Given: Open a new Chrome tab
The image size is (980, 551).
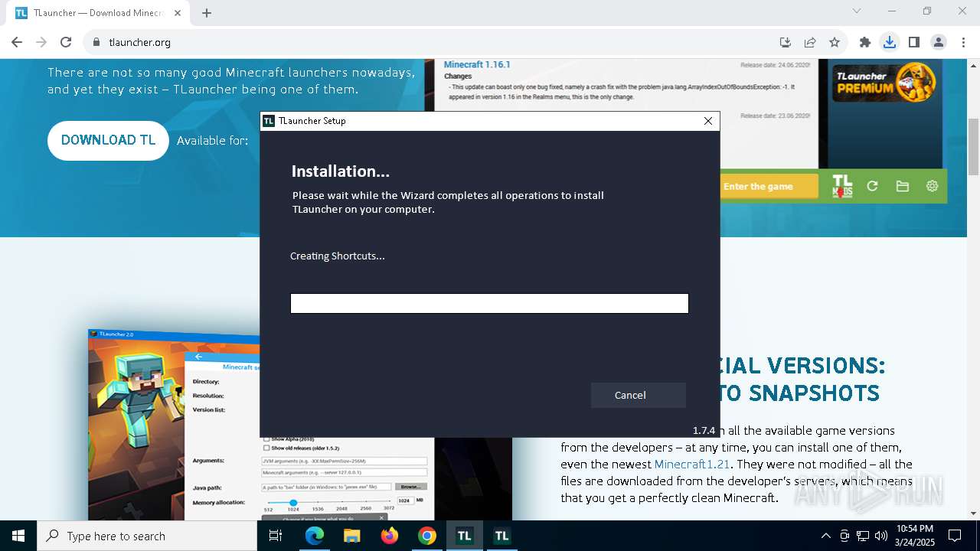Looking at the screenshot, I should 207,13.
